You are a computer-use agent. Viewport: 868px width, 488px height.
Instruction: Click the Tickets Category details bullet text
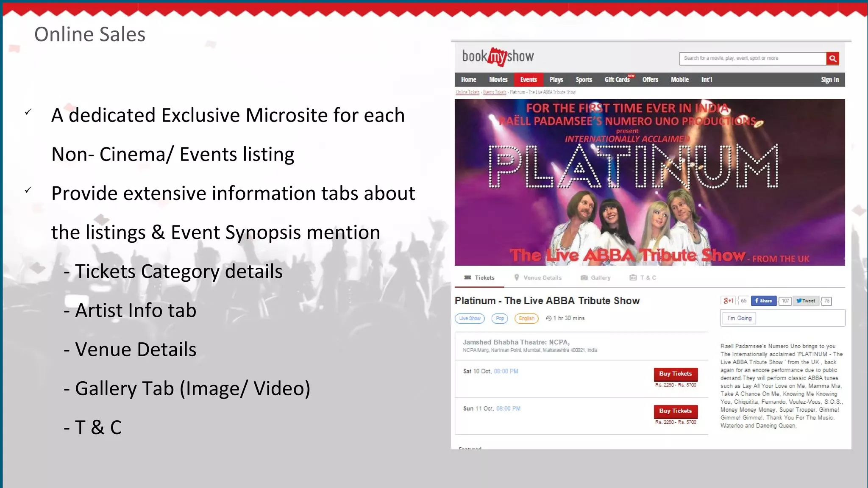tap(173, 272)
